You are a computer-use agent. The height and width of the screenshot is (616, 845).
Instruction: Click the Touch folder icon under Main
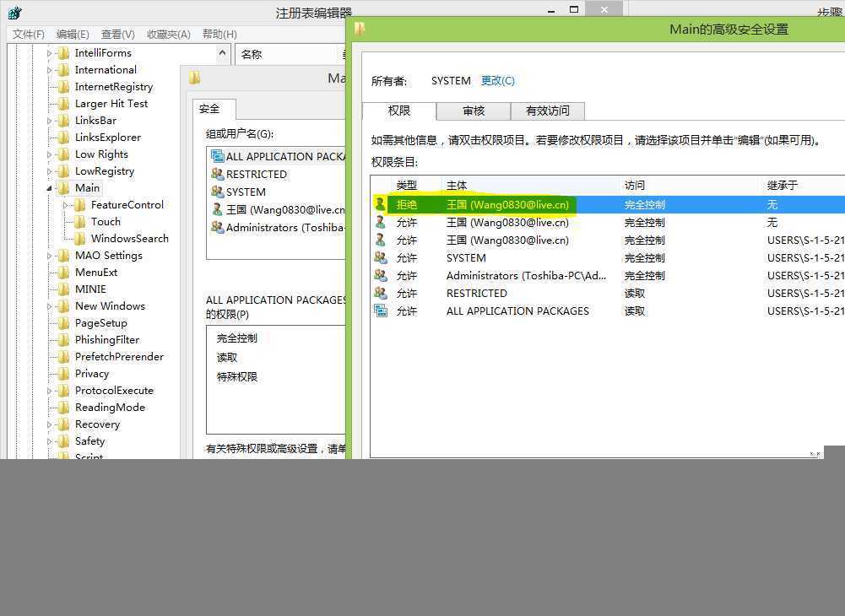coord(81,221)
